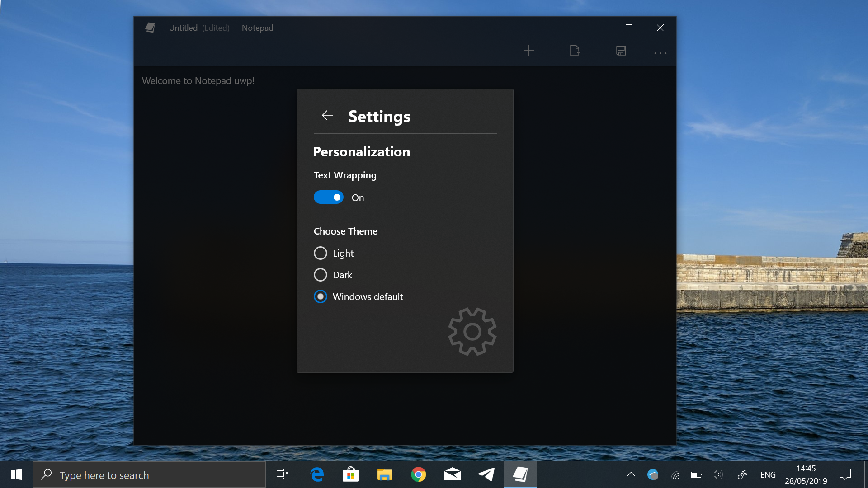
Task: Select the Dark theme radio button
Action: coord(321,275)
